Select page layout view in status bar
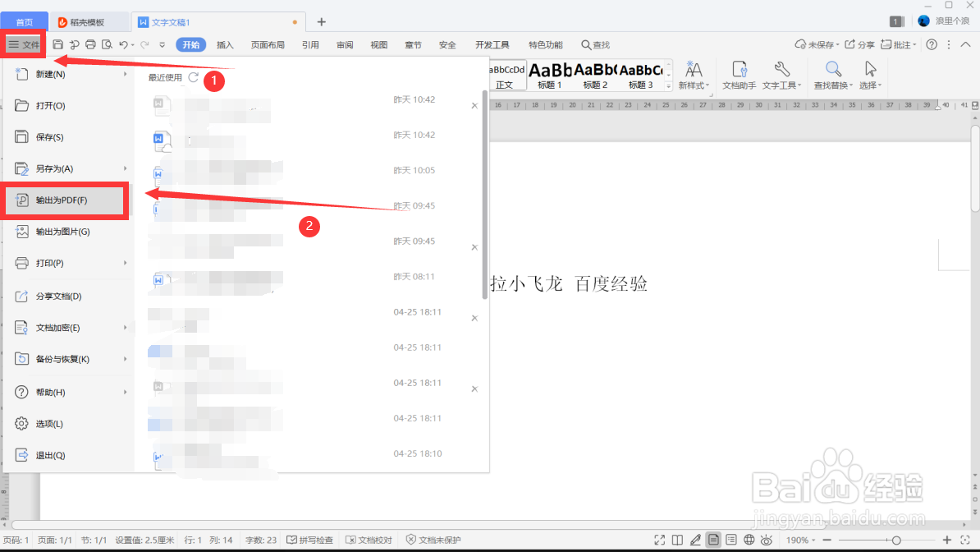This screenshot has width=980, height=552. pos(713,540)
